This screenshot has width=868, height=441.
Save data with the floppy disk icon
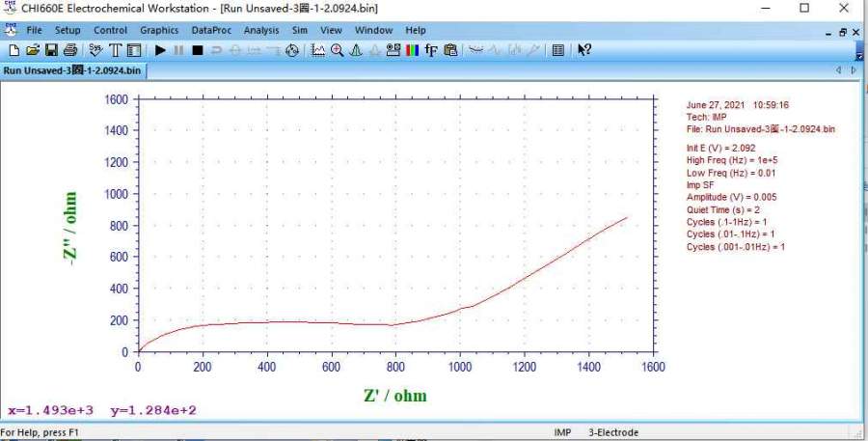coord(51,50)
